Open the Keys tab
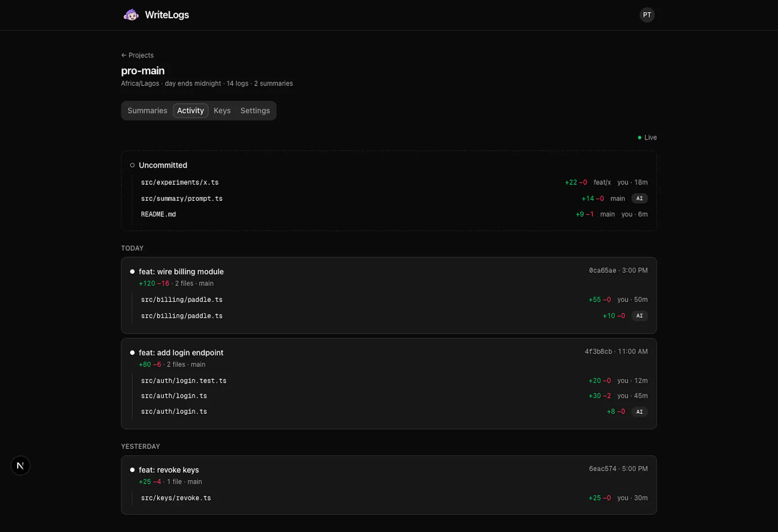The width and height of the screenshot is (778, 532). 222,111
